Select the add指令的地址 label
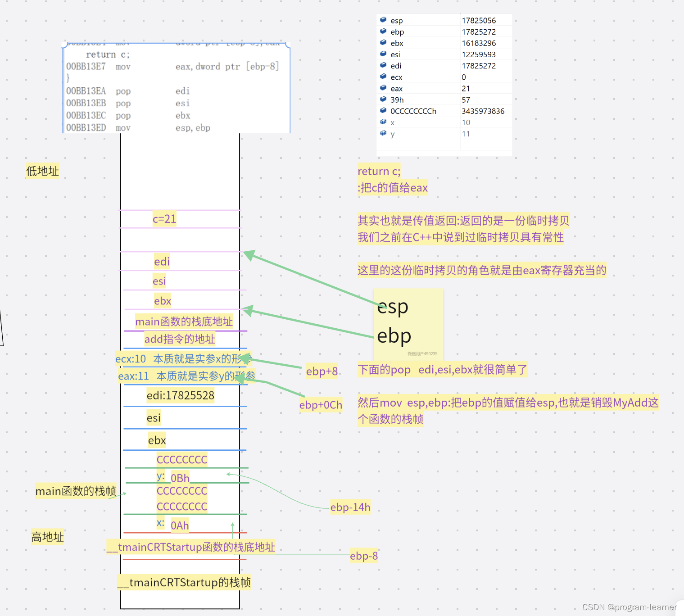 point(180,339)
